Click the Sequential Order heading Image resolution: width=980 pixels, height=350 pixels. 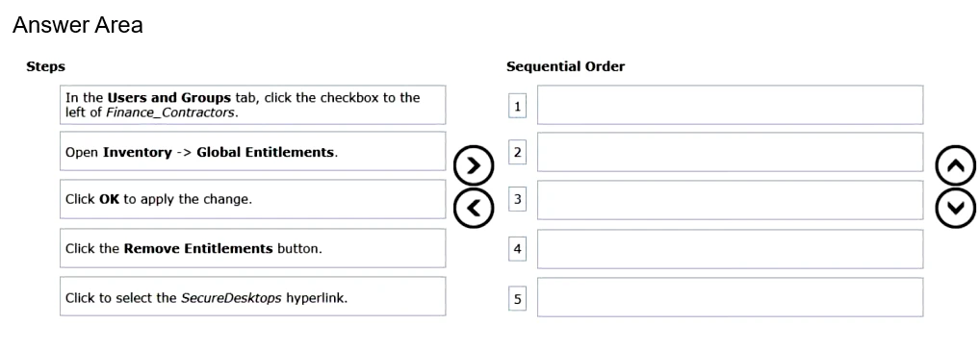pyautogui.click(x=566, y=66)
